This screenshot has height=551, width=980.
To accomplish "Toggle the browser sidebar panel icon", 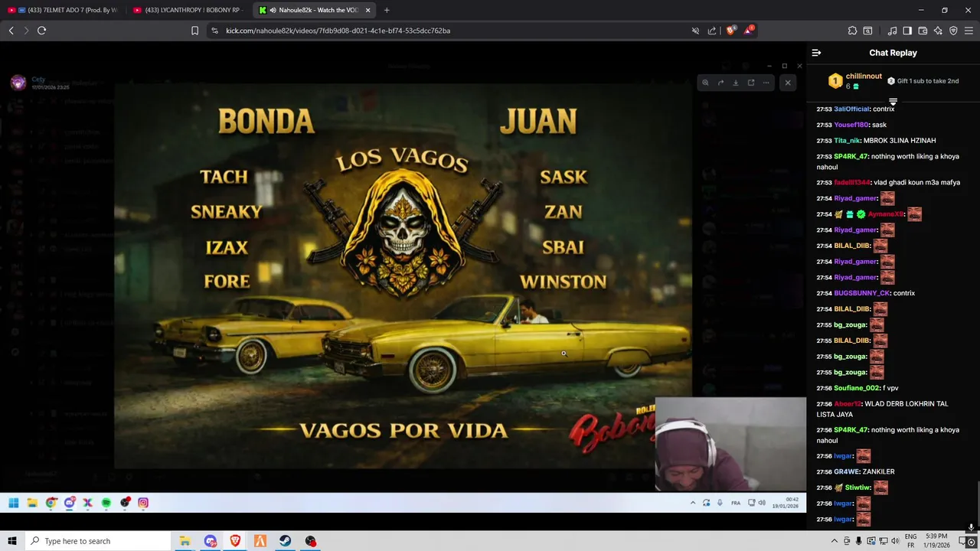I will pos(907,31).
